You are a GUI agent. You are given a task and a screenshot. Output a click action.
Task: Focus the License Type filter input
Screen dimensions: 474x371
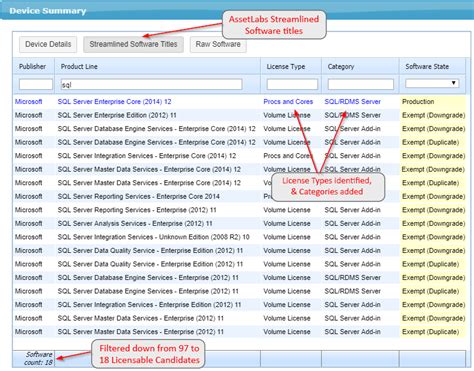pos(292,84)
